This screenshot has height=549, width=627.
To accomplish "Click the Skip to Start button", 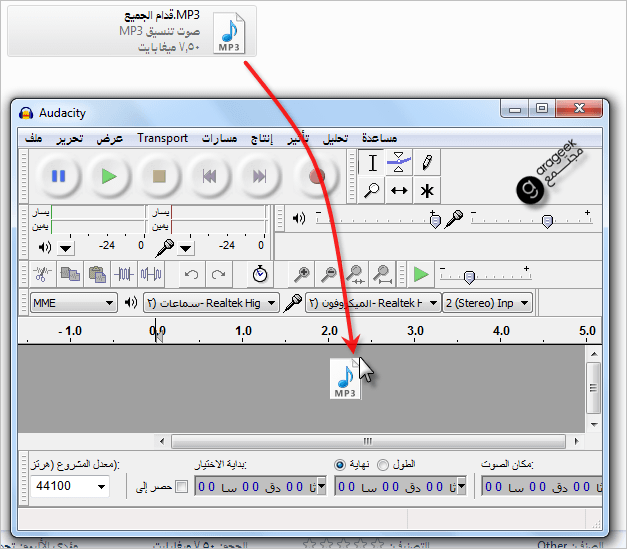I will click(x=209, y=176).
